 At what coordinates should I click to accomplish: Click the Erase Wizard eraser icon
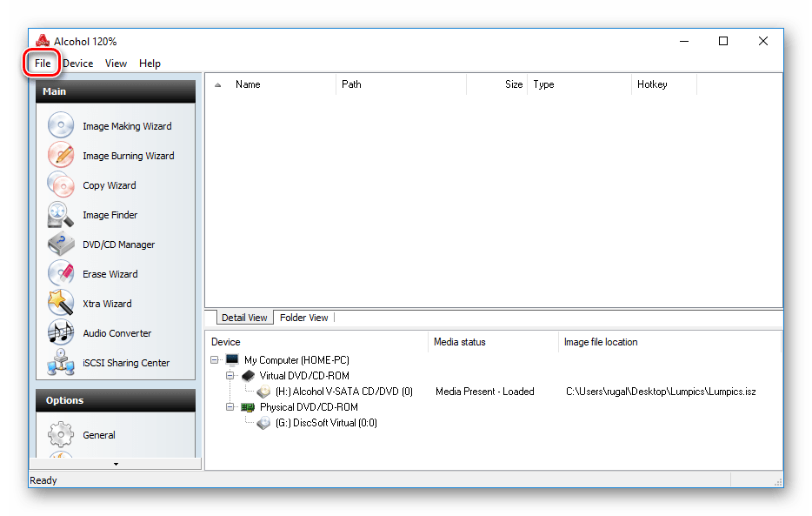(61, 273)
